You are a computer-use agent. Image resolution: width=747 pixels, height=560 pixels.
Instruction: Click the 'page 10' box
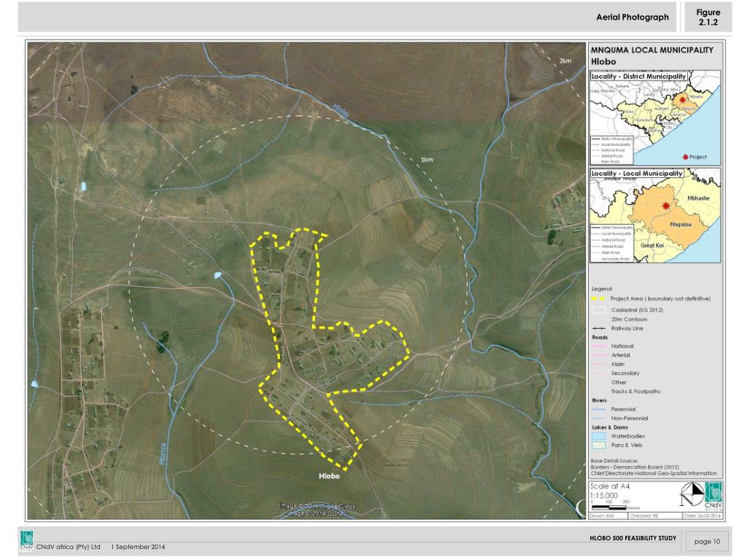tap(707, 542)
